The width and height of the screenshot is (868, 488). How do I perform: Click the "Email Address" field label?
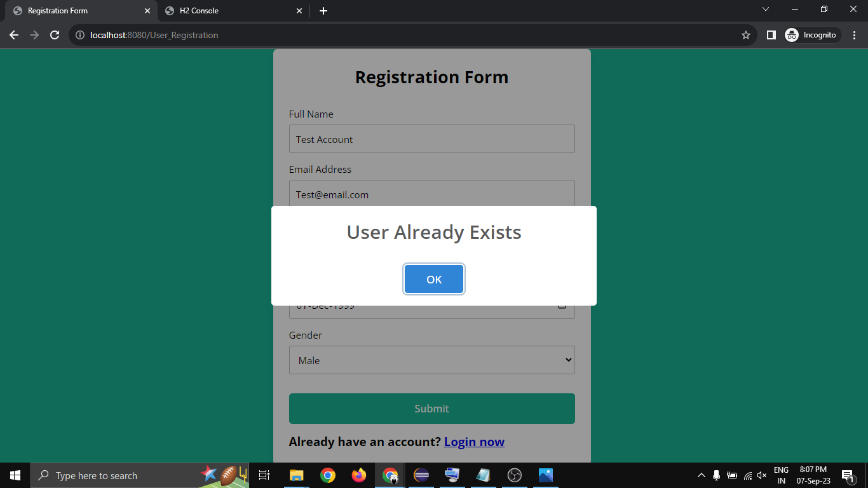pyautogui.click(x=320, y=169)
